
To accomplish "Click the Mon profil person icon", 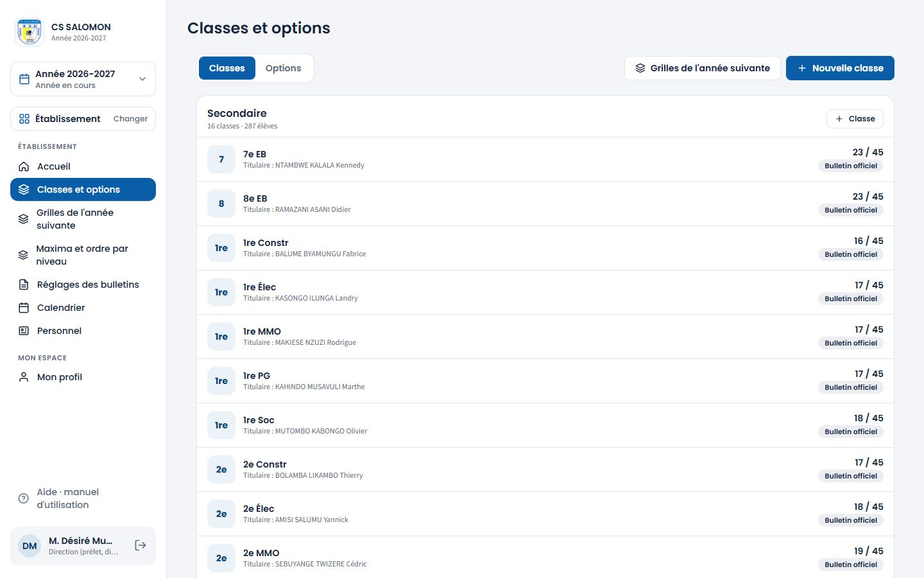I will (x=24, y=377).
